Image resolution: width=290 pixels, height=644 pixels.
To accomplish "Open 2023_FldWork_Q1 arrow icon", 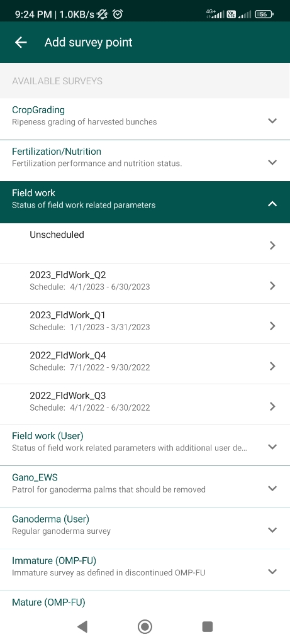I will click(x=272, y=326).
